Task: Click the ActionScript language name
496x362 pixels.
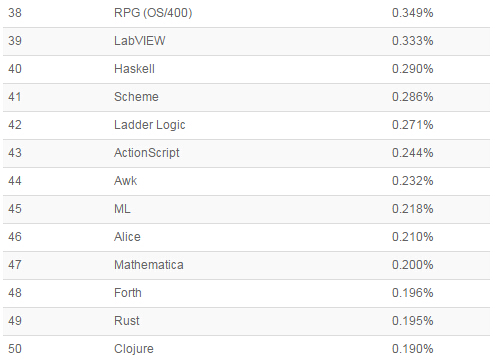Action: pos(147,153)
